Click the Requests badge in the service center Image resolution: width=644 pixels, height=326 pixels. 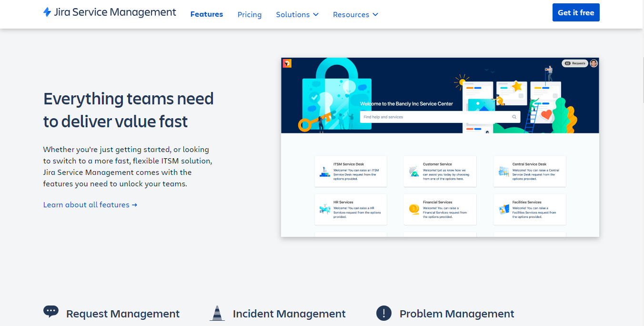574,63
